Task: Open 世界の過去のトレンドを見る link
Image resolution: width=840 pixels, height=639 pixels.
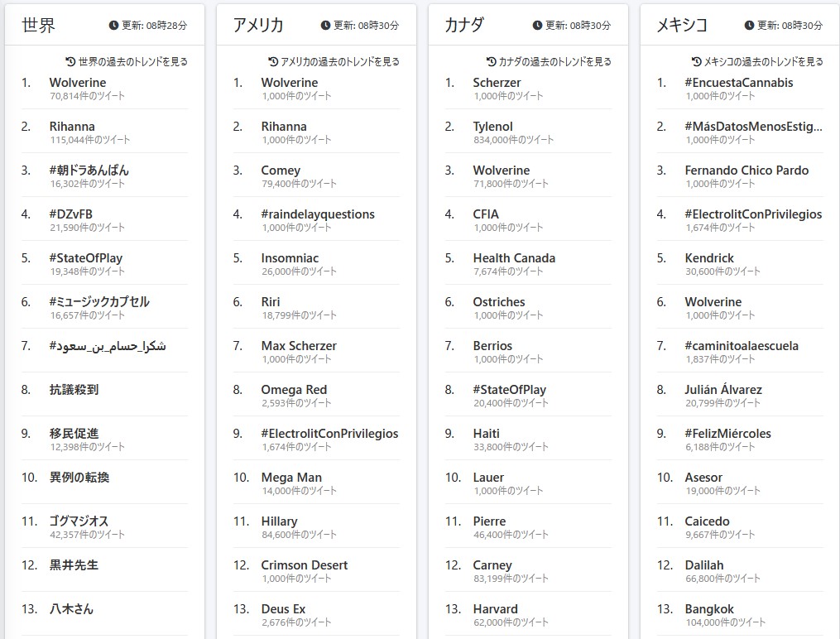Action: point(132,61)
